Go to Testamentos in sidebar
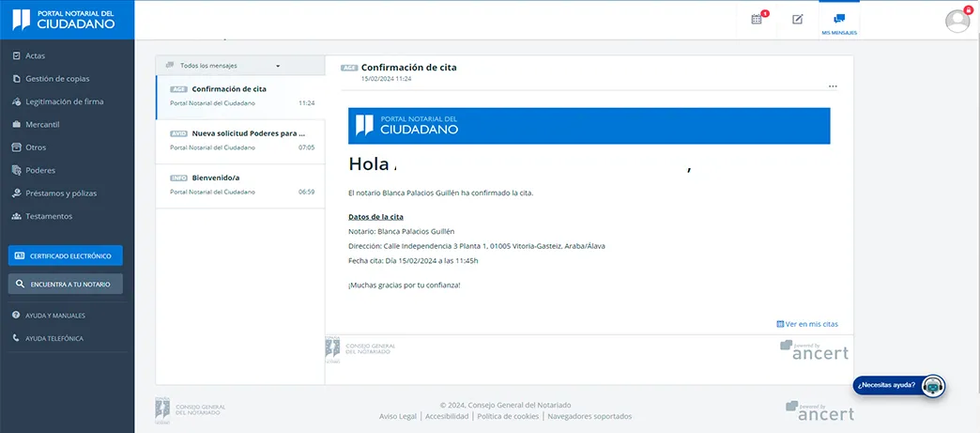 pyautogui.click(x=49, y=216)
